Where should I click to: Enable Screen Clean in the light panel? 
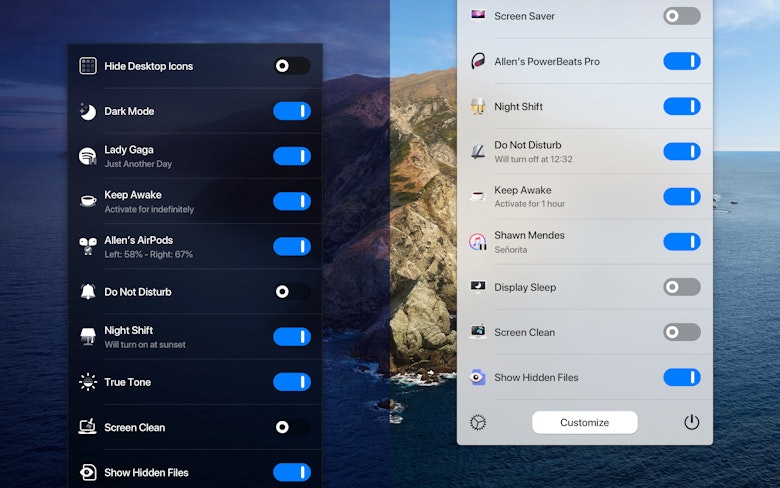(x=682, y=332)
